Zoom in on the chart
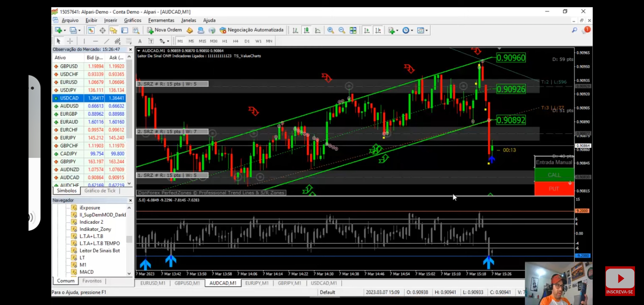This screenshot has width=644, height=305. tap(330, 30)
